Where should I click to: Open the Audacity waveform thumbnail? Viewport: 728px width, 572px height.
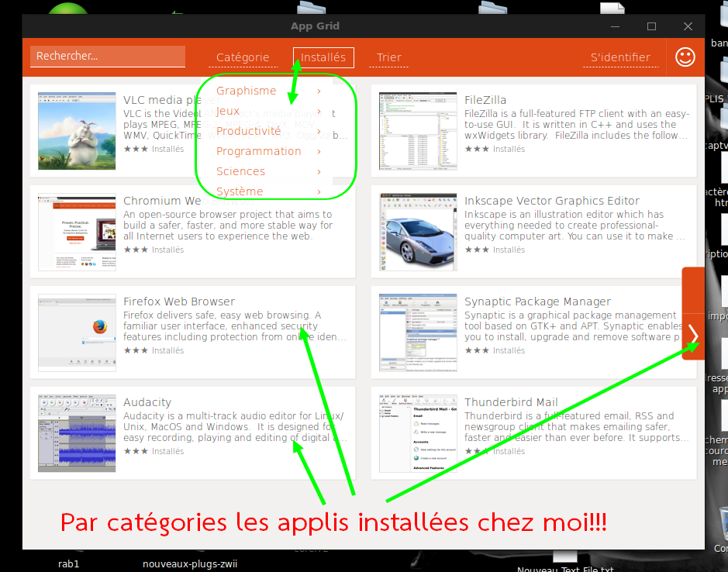pyautogui.click(x=77, y=433)
